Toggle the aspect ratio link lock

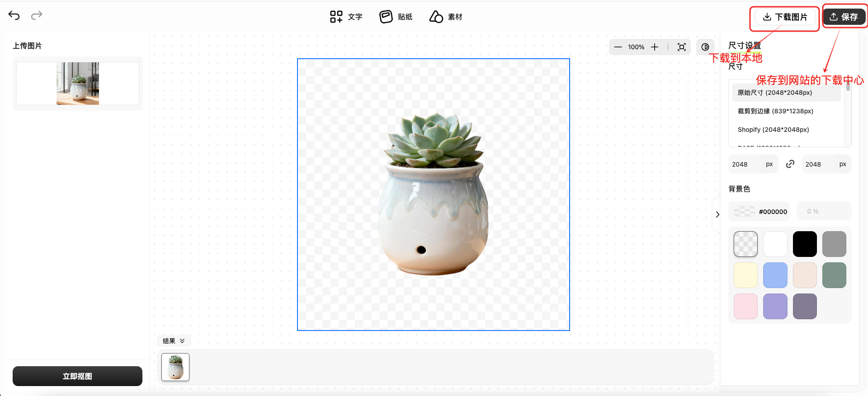(790, 164)
